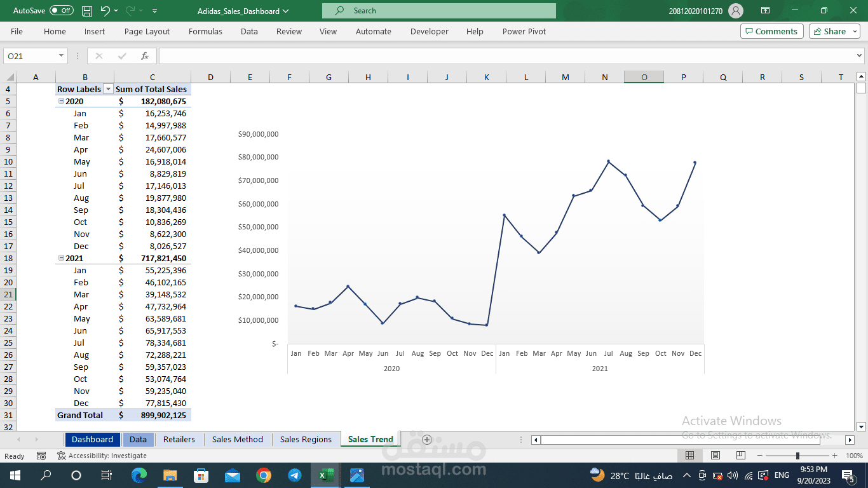Click the Insert Function fx icon
This screenshot has width=868, height=488.
(145, 56)
